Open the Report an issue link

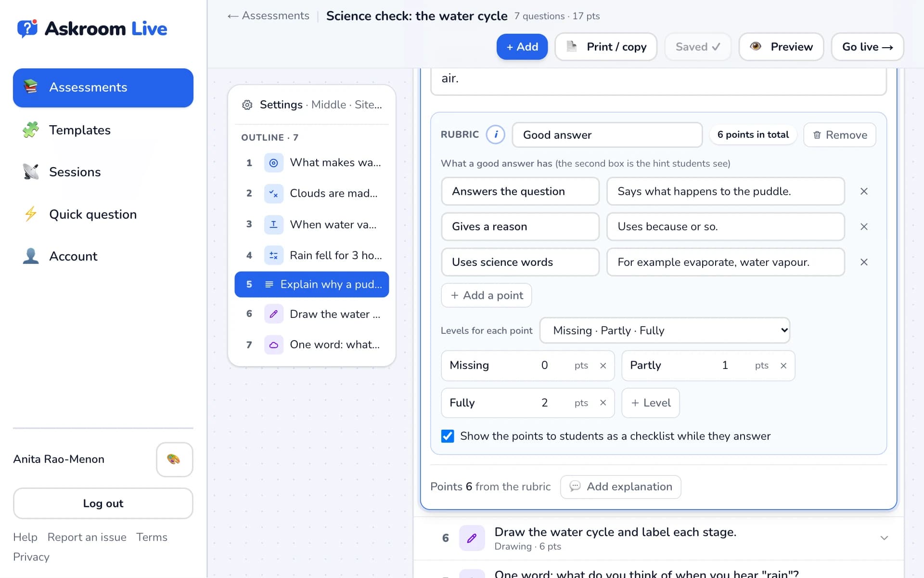point(87,537)
